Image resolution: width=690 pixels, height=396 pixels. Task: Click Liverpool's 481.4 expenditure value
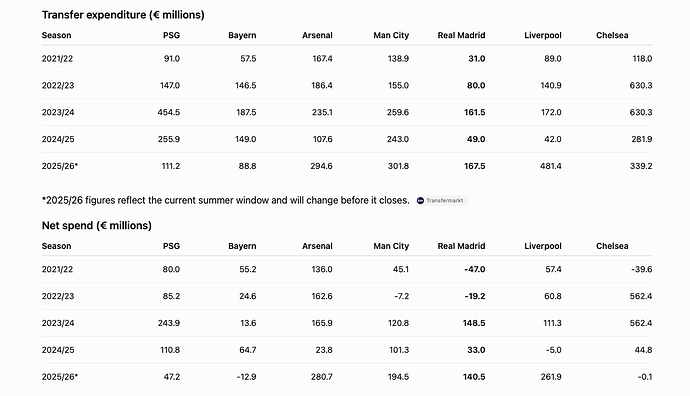pos(551,166)
